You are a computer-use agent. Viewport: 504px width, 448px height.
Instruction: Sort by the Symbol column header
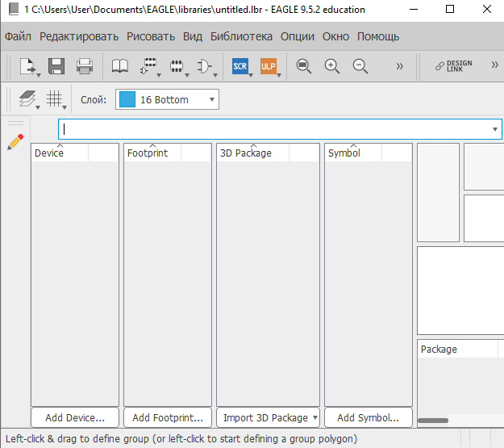pos(353,153)
